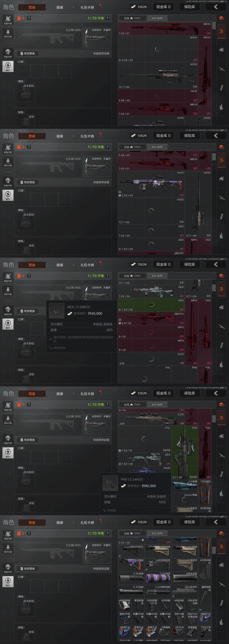This screenshot has height=644, width=229.
Task: Click the 冲锋枪 weapon type label
Action: (111, 510)
